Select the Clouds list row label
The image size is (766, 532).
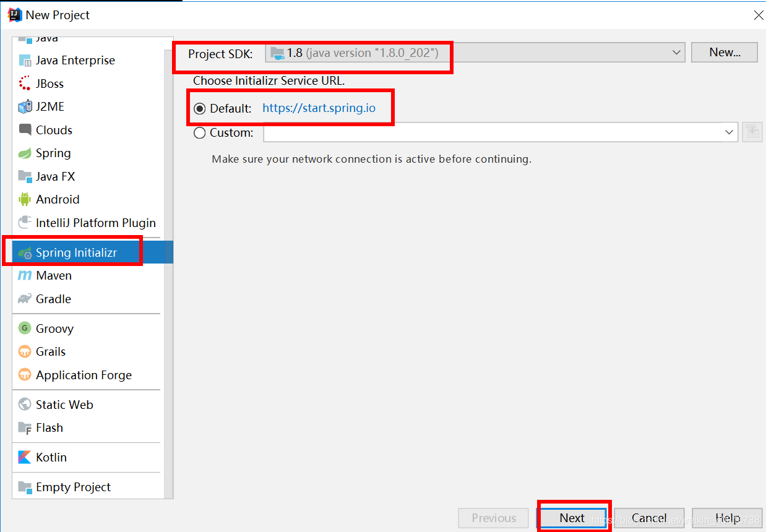pos(54,130)
